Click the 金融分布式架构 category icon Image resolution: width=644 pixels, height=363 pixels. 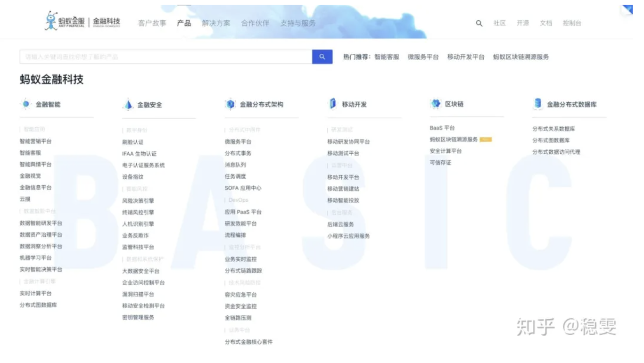point(230,104)
